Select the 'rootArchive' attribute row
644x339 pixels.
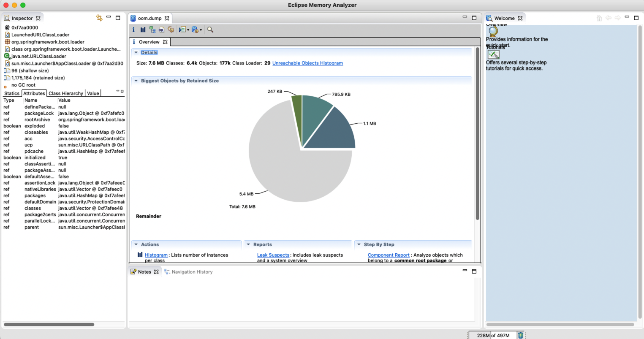coord(64,119)
